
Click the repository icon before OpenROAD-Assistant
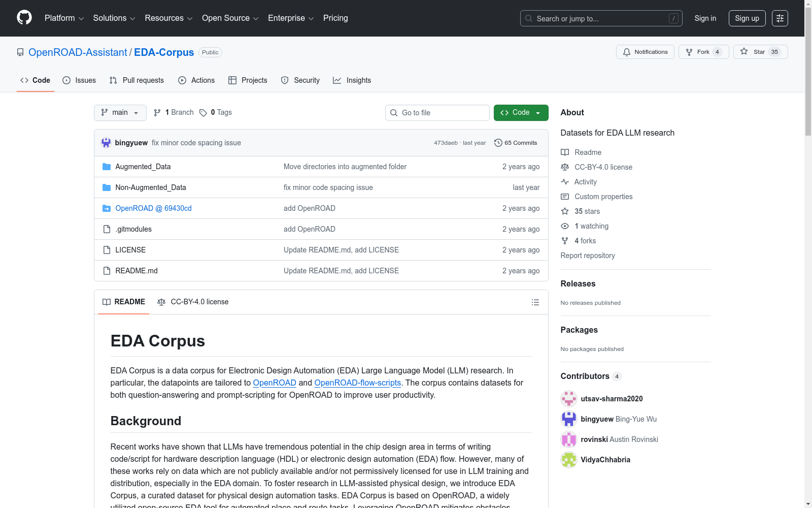tap(20, 52)
